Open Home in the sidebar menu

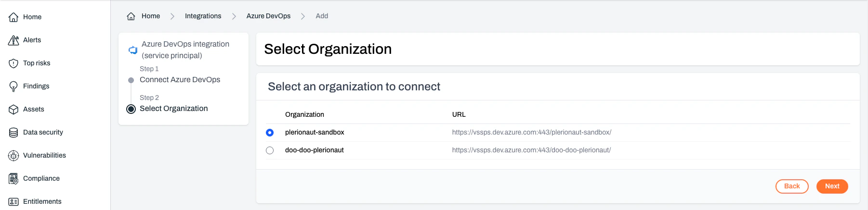32,17
